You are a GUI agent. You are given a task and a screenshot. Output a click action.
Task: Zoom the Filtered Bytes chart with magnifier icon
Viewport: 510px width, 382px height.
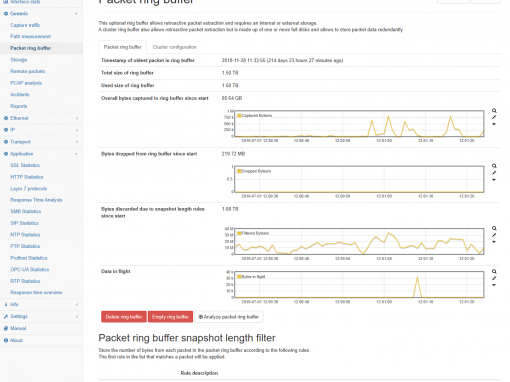point(494,228)
